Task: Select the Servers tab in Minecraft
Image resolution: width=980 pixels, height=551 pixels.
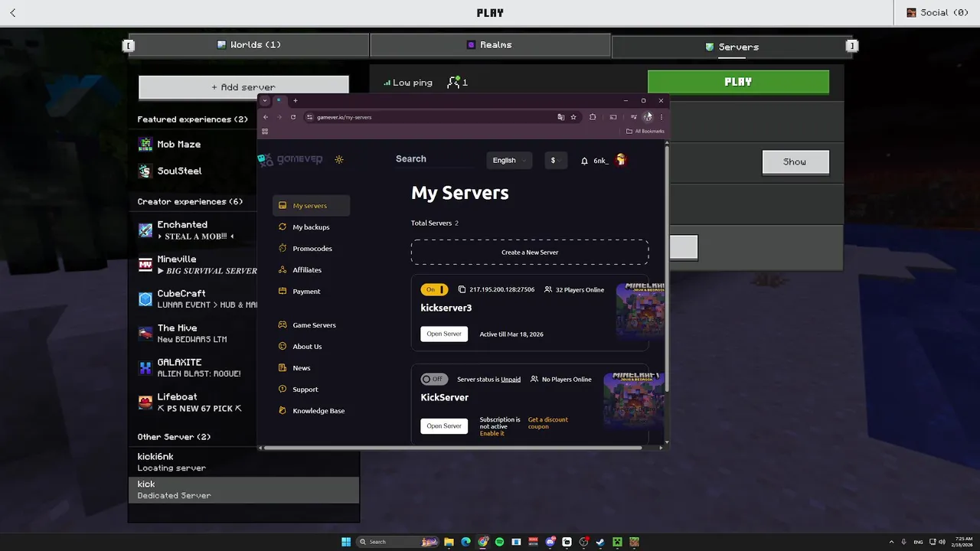Action: 731,47
